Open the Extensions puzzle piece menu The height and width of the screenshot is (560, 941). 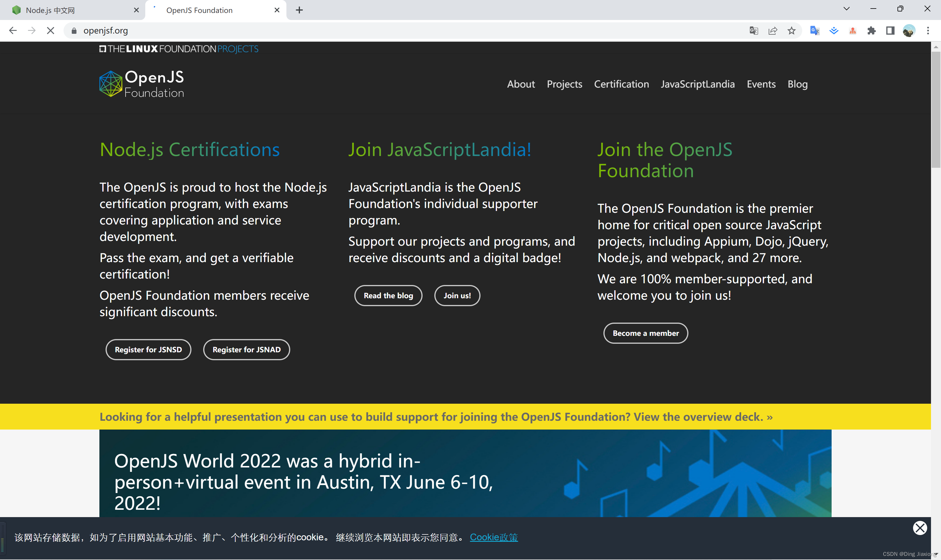(872, 31)
